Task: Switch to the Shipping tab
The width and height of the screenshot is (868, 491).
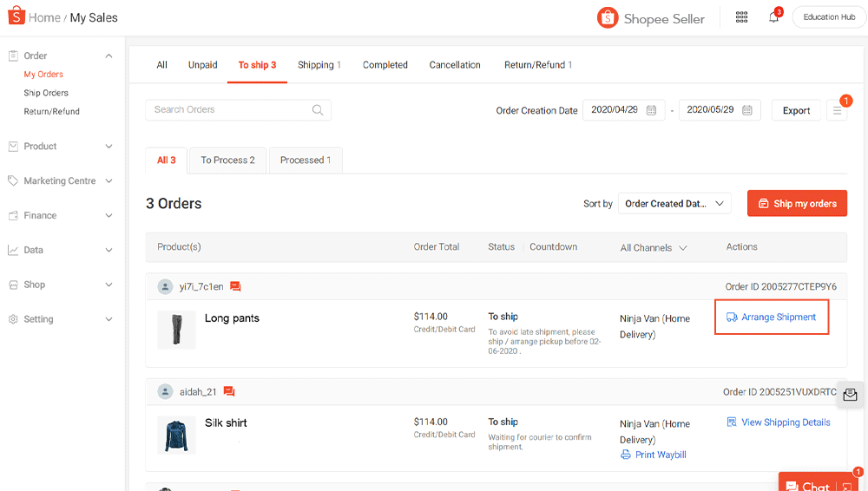Action: tap(319, 65)
